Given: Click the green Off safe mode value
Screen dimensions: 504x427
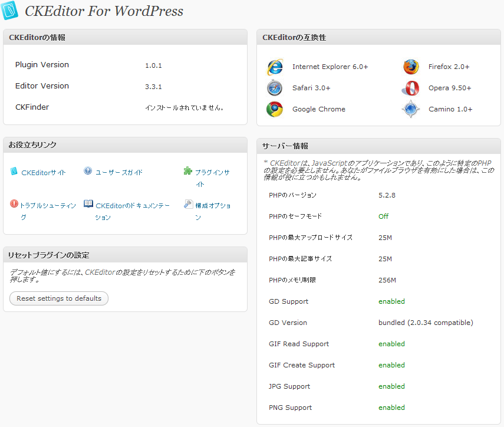Looking at the screenshot, I should (x=384, y=216).
